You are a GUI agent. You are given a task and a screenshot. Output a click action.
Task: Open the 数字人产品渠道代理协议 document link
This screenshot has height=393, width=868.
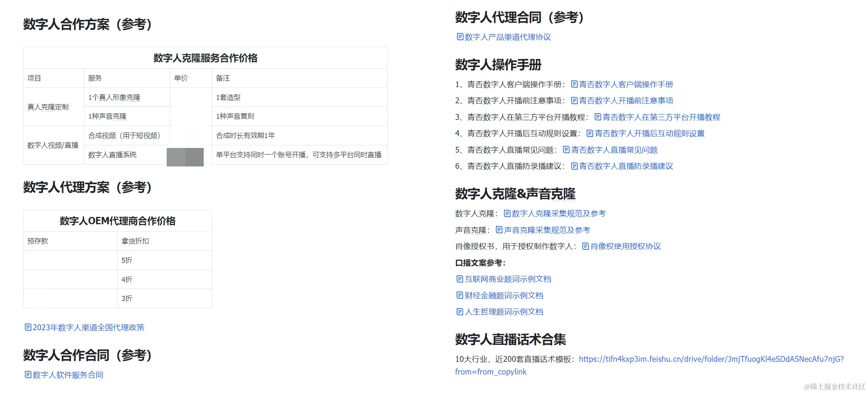(508, 37)
